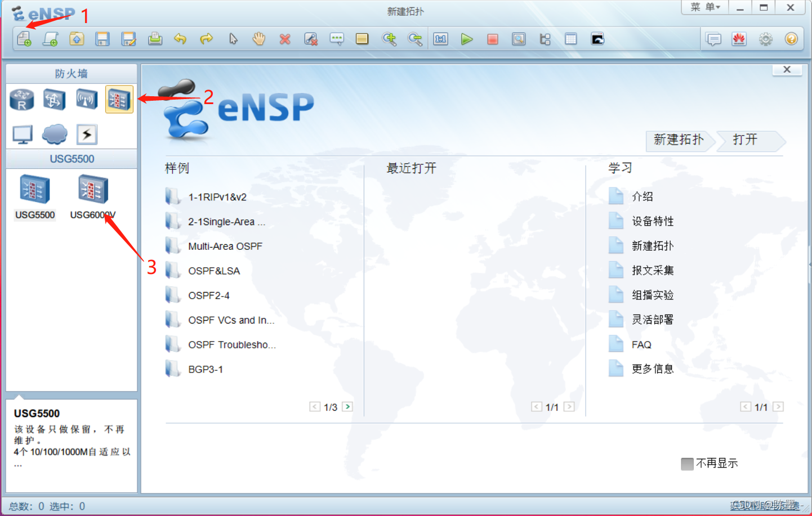Select the Router device category
Image resolution: width=812 pixels, height=516 pixels.
(22, 100)
